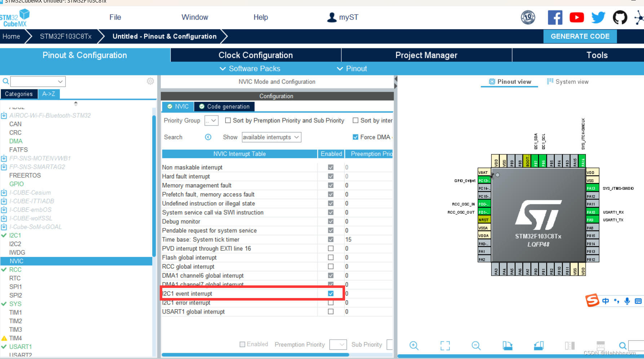
Task: Open the Tools tab
Action: [x=597, y=55]
